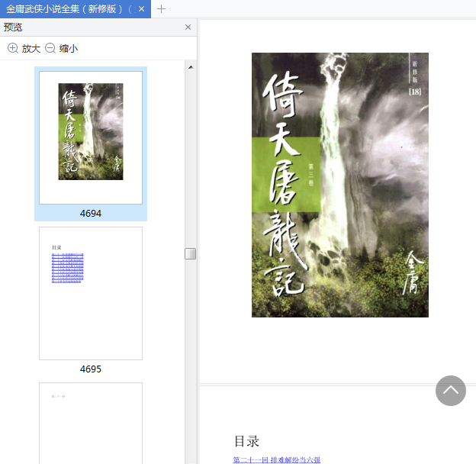The height and width of the screenshot is (464, 476).
Task: Click the preview panel scrollbar handle
Action: 191,254
